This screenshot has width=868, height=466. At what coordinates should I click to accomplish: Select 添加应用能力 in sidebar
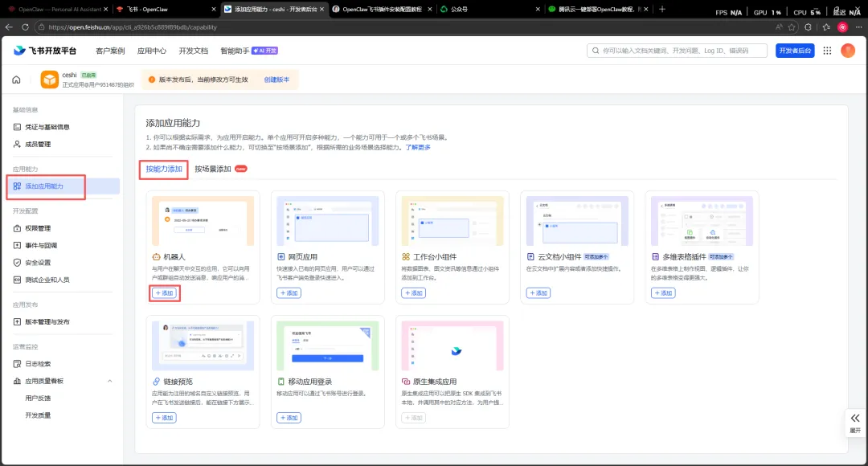point(63,186)
